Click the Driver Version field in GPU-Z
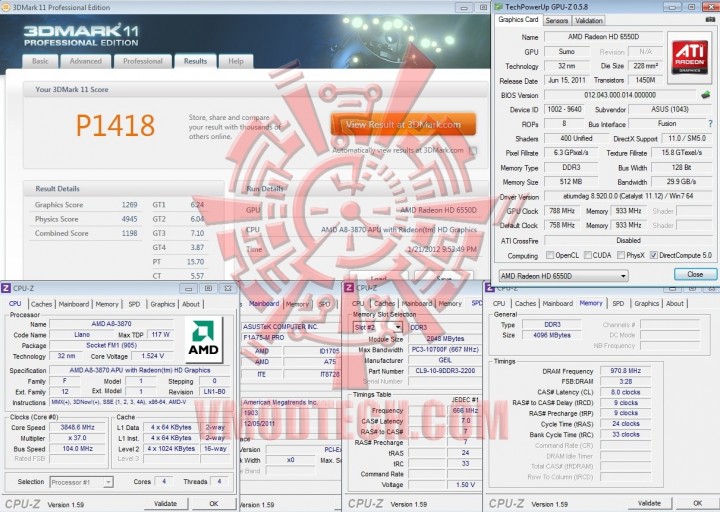 click(628, 196)
